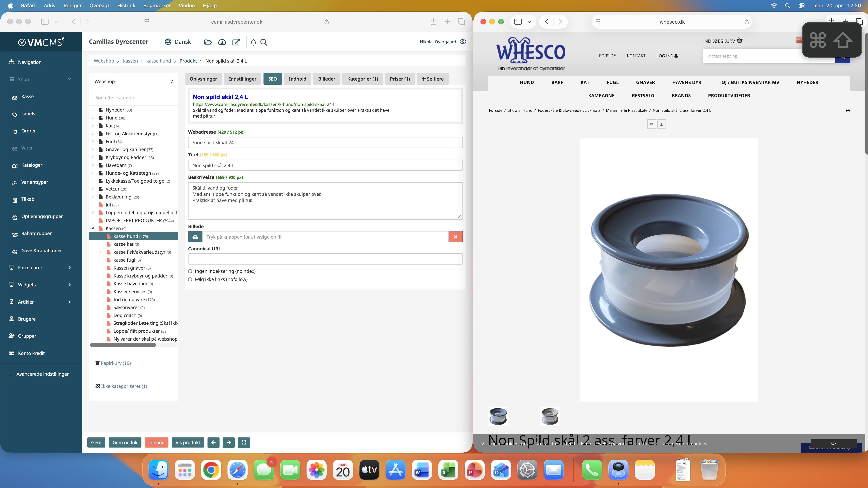The image size is (868, 488).
Task: Enable Ingen indeksering (noindex) checkbox
Action: pyautogui.click(x=190, y=271)
